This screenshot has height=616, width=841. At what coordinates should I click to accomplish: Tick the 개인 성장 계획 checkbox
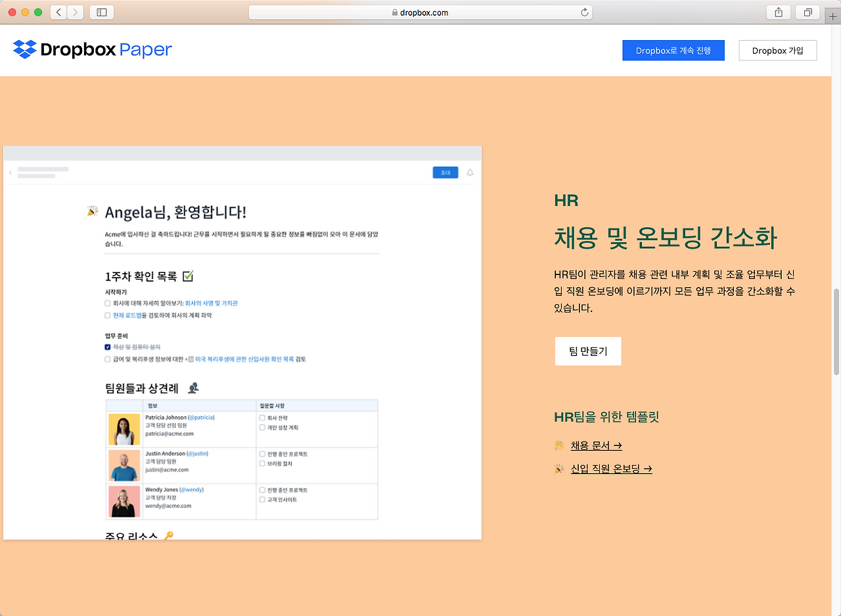click(x=262, y=428)
